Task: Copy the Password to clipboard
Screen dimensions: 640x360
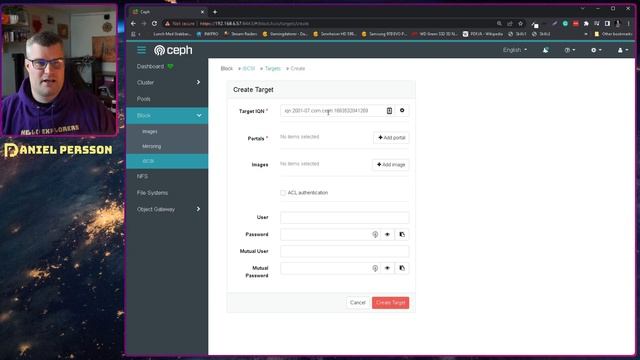Action: [402, 234]
